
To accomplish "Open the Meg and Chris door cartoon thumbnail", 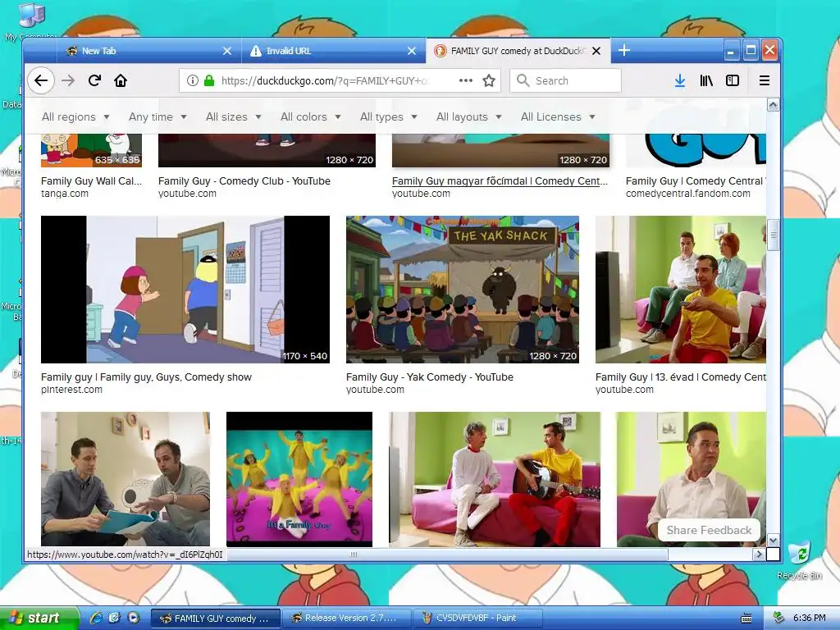I will tap(185, 290).
